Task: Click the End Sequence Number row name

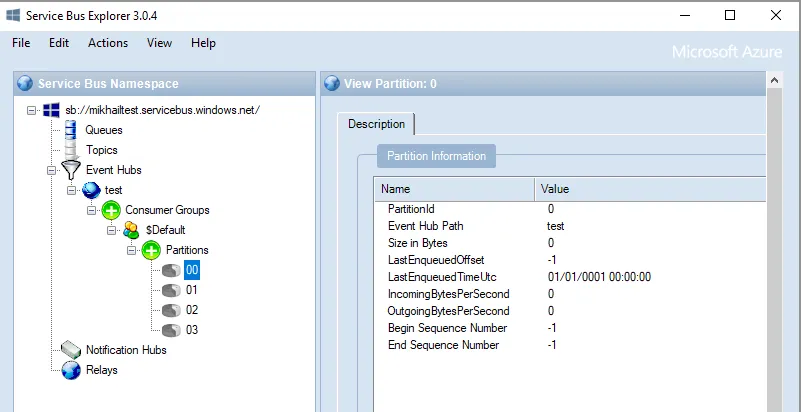Action: [x=443, y=345]
